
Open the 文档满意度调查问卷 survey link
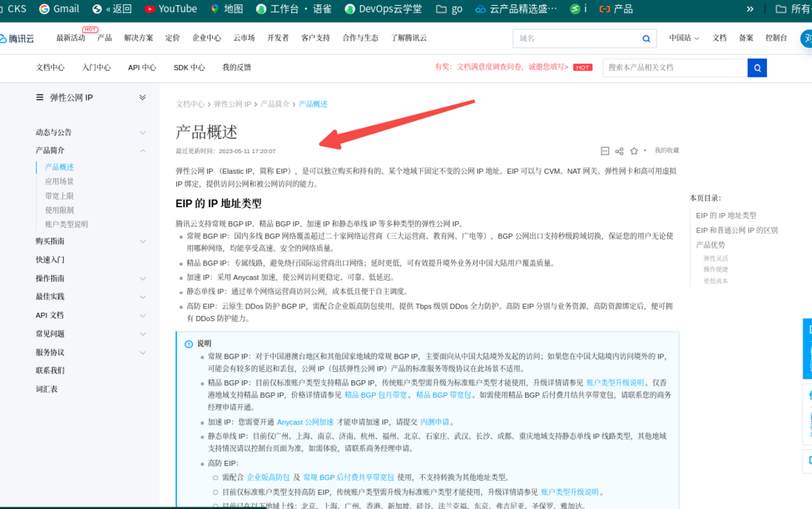[502, 67]
